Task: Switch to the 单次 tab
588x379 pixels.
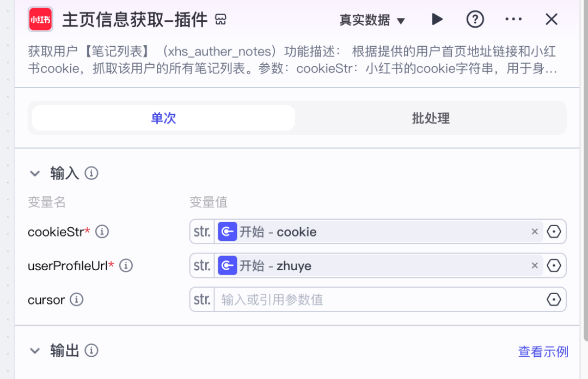Action: coord(163,118)
